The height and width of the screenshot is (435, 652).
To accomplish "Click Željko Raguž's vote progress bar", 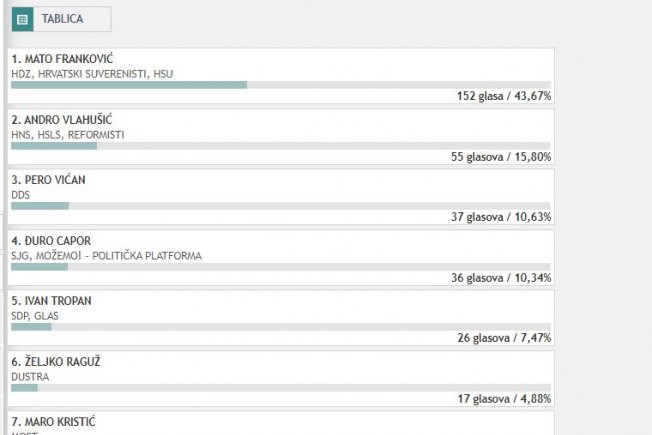I will 281,388.
